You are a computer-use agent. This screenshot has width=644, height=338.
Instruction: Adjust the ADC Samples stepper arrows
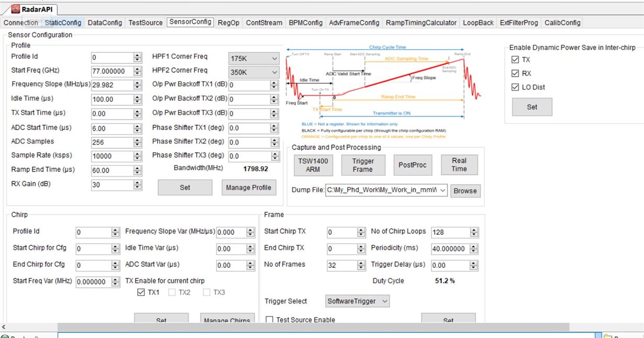click(138, 143)
